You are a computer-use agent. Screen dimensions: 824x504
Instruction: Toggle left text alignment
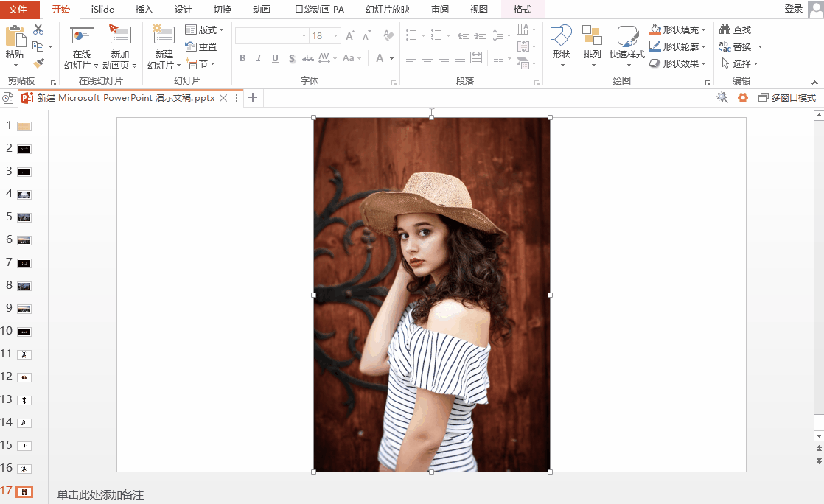click(411, 58)
